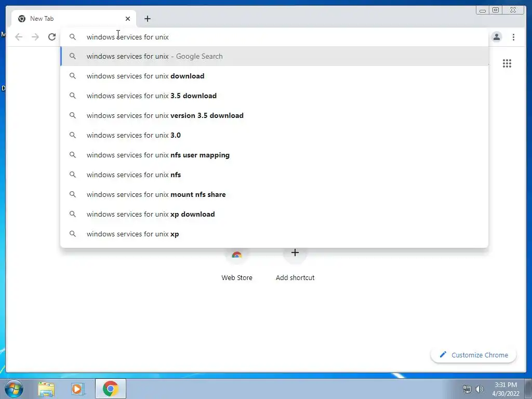Go back with the left arrow icon
Viewport: 532px width, 399px height.
coord(19,37)
